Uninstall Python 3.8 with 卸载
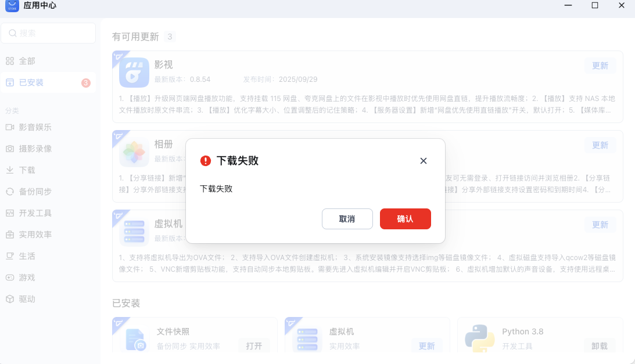Screen dimensions: 635x364 [600, 346]
